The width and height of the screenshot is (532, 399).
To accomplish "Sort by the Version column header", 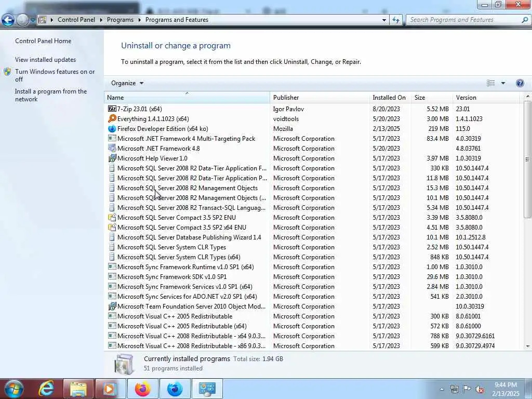I will coord(486,97).
